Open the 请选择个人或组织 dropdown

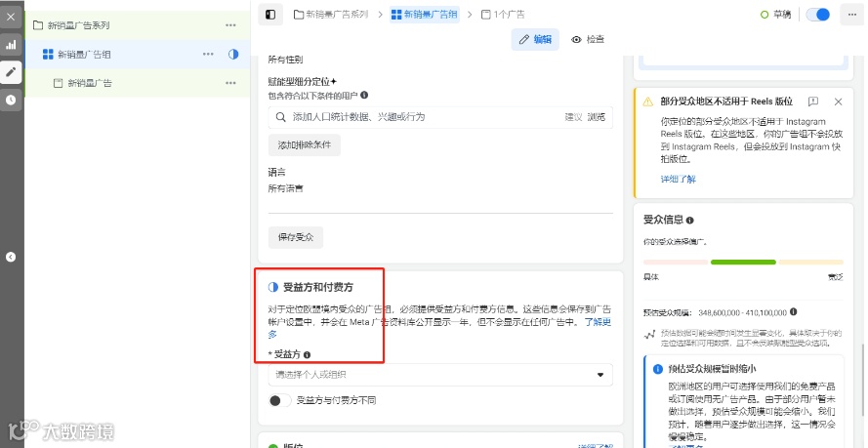pos(440,375)
